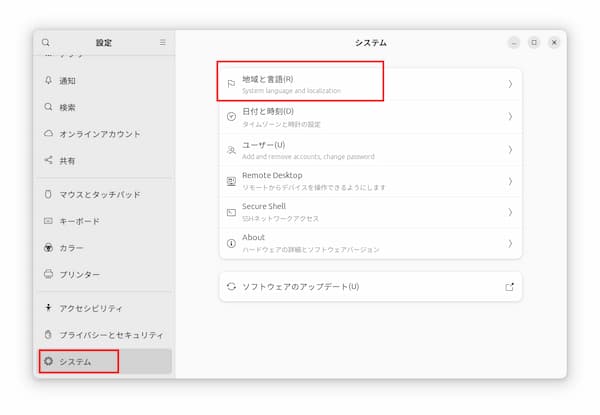Viewport: 600px width, 415px height.
Task: Expand 日付と時刻 via its chevron
Action: [510, 116]
